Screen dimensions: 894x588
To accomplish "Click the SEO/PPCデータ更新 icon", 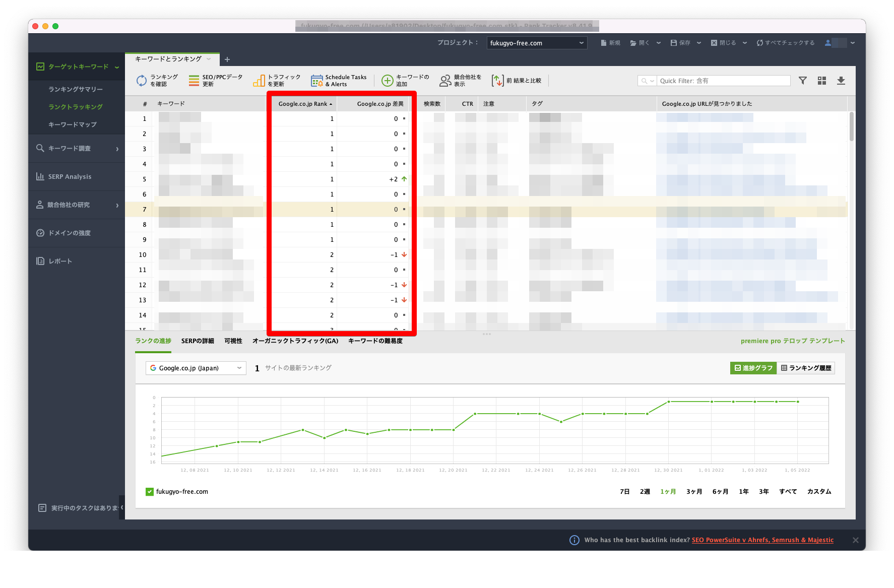I will tap(194, 81).
